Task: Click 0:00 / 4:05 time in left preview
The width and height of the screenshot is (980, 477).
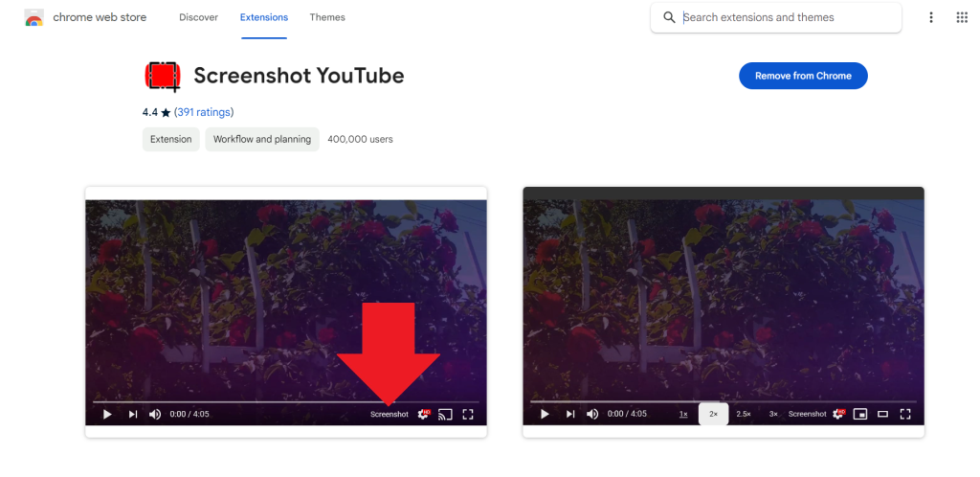Action: click(189, 414)
